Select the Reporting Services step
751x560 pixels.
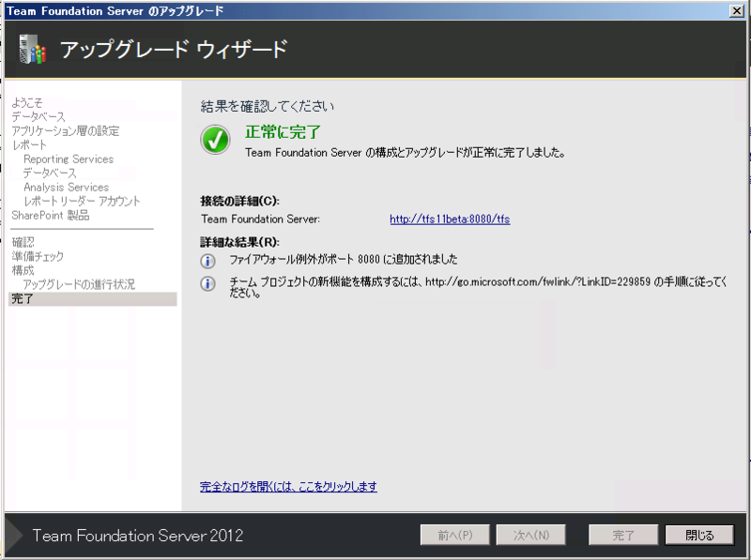69,159
